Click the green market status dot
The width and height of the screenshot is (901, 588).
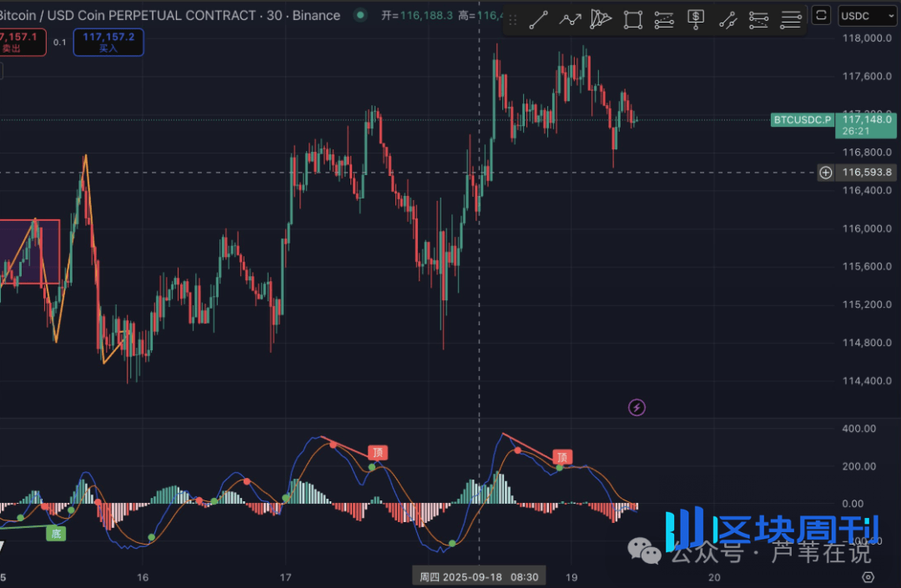(x=360, y=15)
